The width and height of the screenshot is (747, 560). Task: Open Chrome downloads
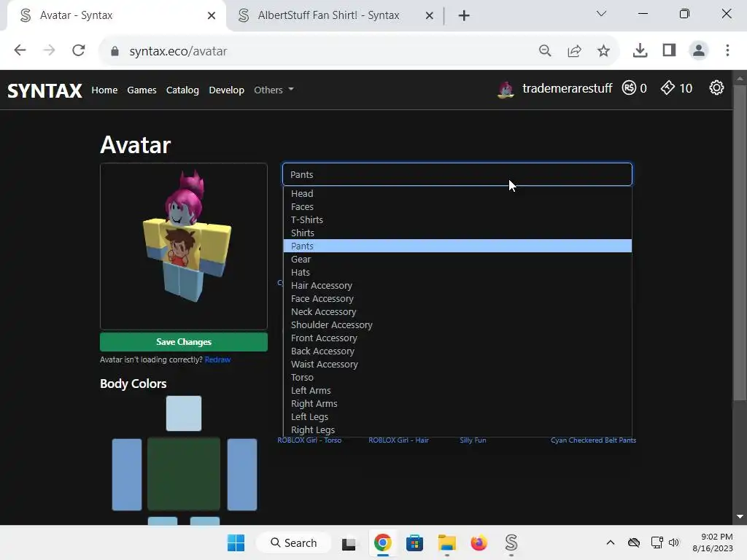[x=640, y=50]
